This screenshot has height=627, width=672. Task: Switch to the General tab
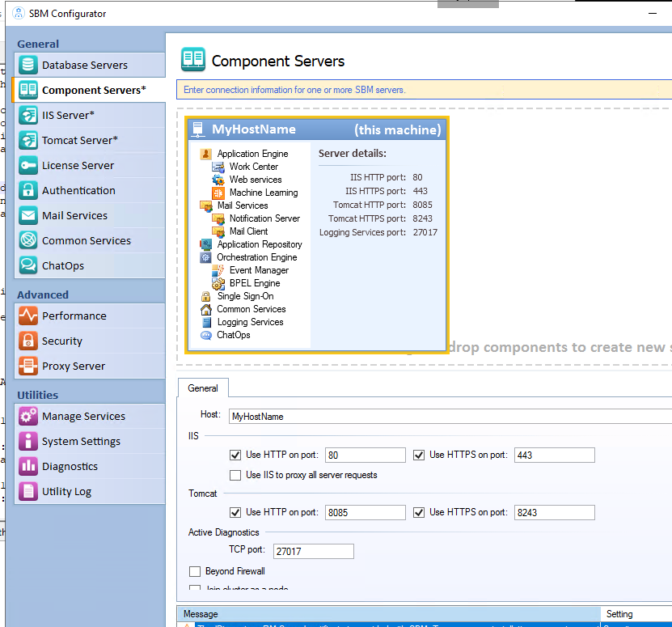pos(202,388)
